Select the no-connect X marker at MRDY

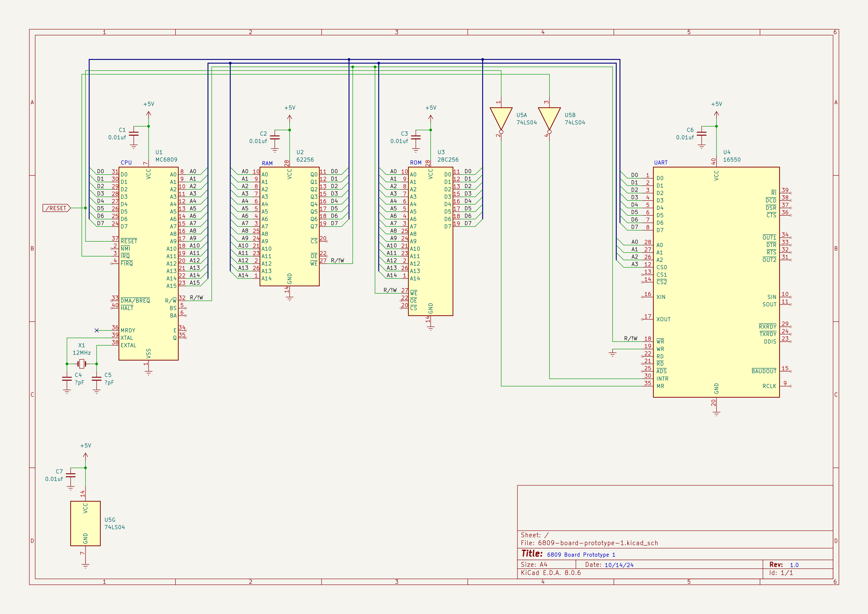[97, 331]
